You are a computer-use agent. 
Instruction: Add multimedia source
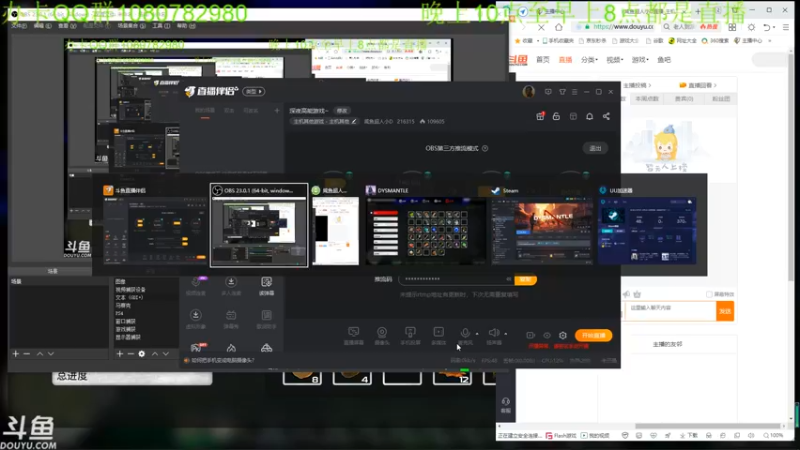tap(438, 335)
